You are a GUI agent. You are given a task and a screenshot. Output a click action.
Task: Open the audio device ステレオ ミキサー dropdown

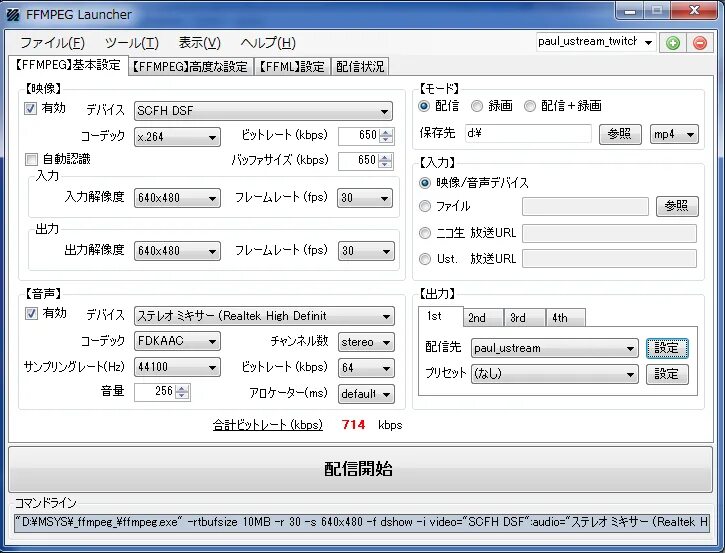tap(264, 316)
